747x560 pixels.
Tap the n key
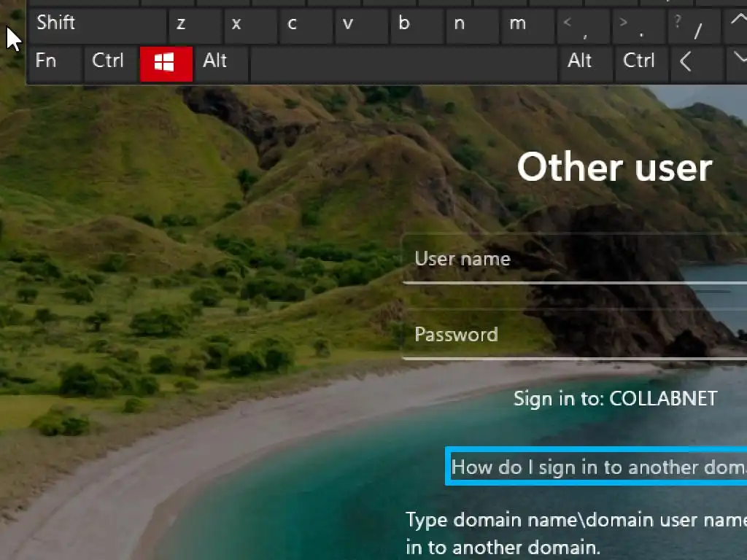point(473,26)
